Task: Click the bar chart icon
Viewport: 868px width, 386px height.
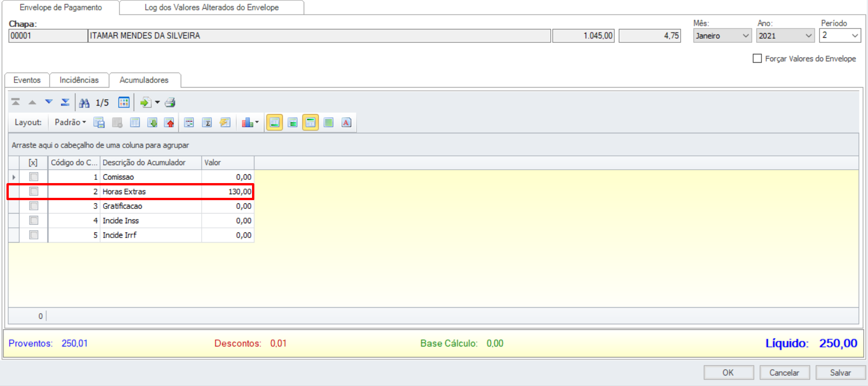Action: pyautogui.click(x=247, y=123)
